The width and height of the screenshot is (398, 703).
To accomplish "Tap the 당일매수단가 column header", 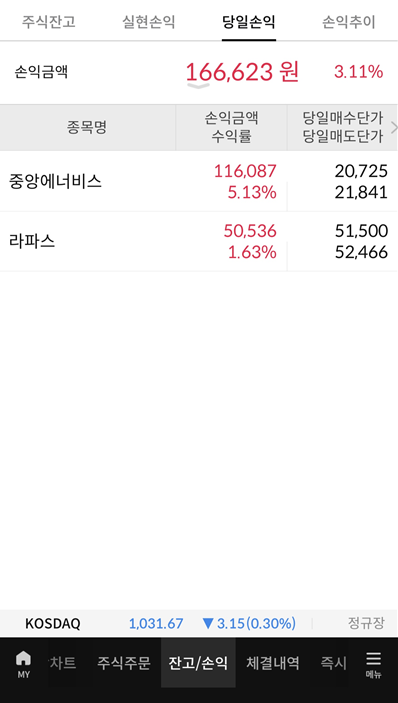I will [x=343, y=118].
